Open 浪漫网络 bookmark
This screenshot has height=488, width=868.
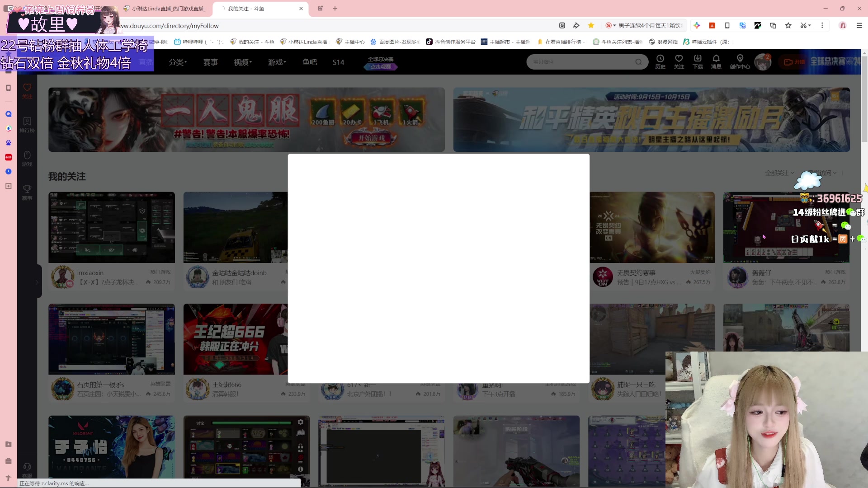[x=663, y=42]
